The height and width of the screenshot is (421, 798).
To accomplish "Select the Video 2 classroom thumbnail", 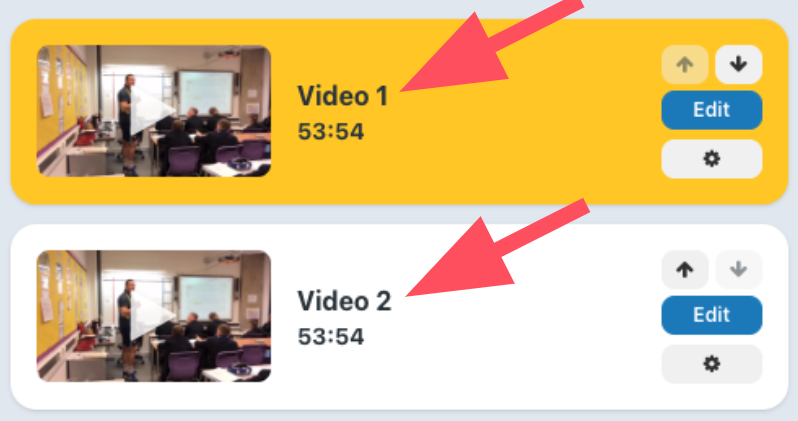I will pos(154,316).
